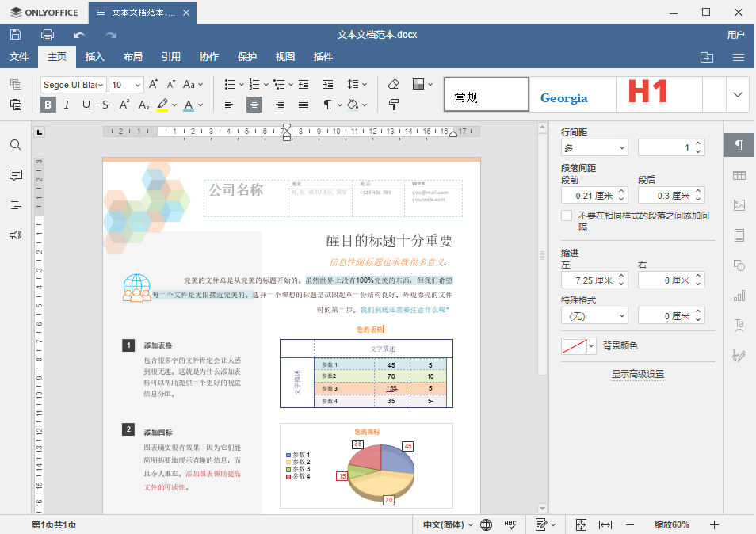Check 不要在相同样式的段落之间添加间隔 checkbox

pos(567,216)
